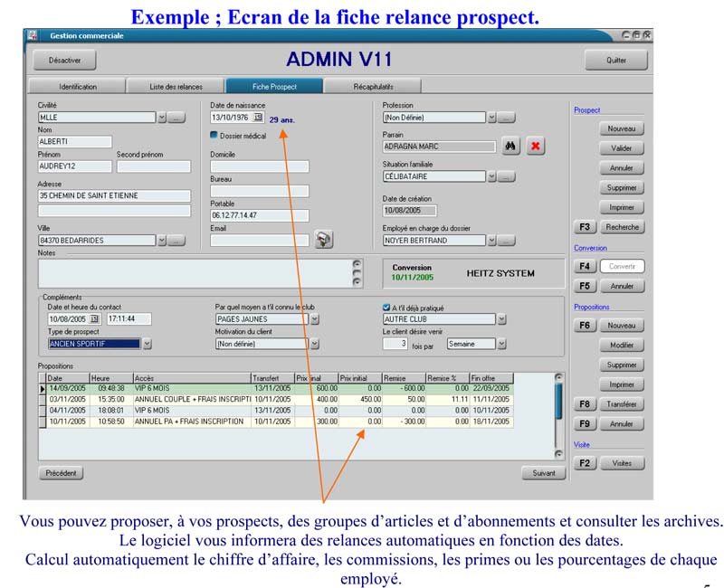Click the F8 key button for Transférer
Screen dimensions: 724x588
click(x=585, y=404)
